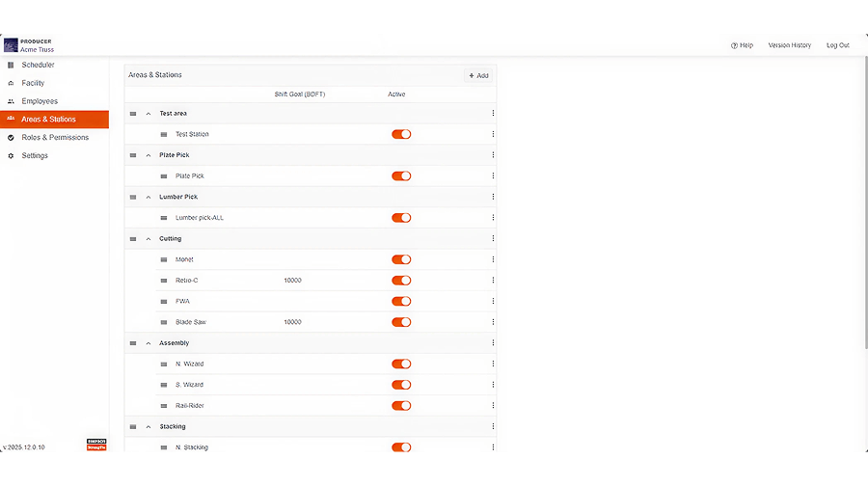868x486 pixels.
Task: Click the drag handle of Stacking area
Action: [133, 427]
